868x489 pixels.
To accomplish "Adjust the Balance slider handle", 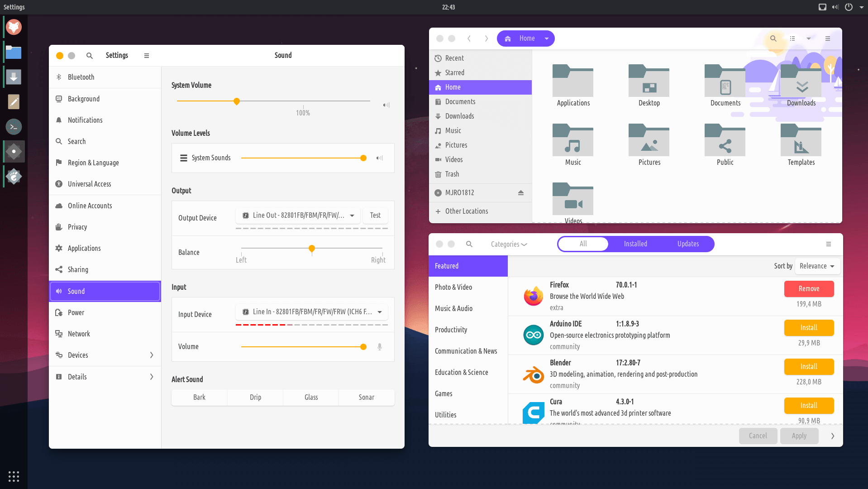I will (311, 249).
